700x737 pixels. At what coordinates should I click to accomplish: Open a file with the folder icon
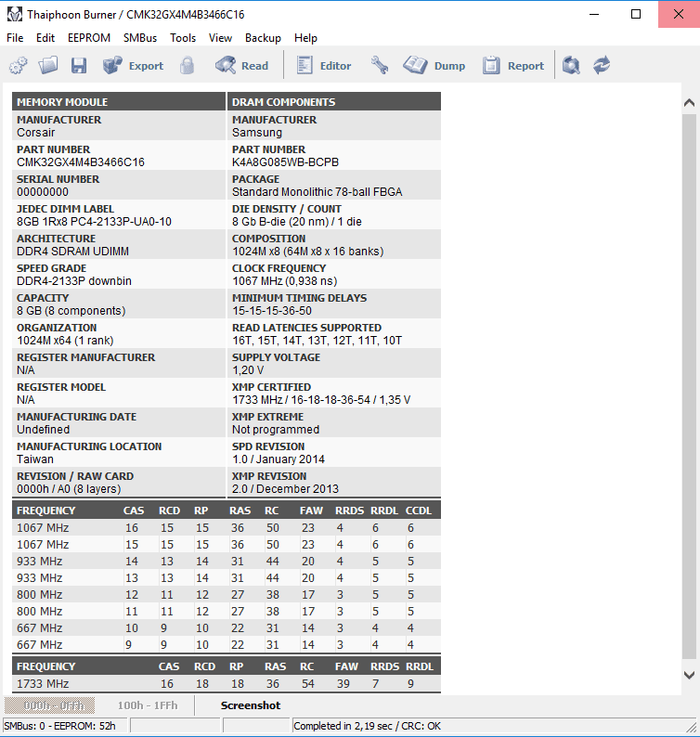click(x=48, y=65)
